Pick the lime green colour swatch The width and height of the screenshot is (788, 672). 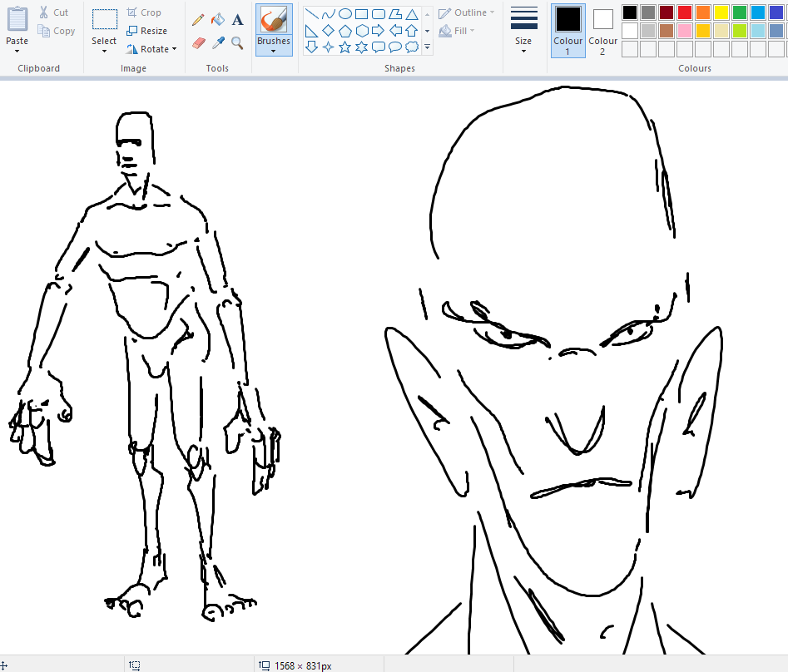[739, 31]
